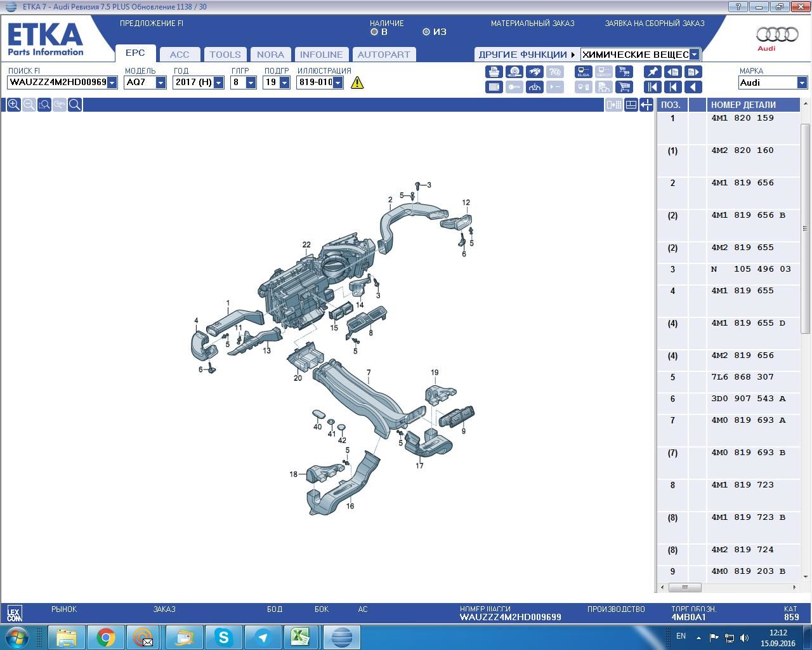Viewport: 812px width, 650px height.
Task: Open the ГОД 2017 (H) dropdown
Action: pyautogui.click(x=219, y=83)
